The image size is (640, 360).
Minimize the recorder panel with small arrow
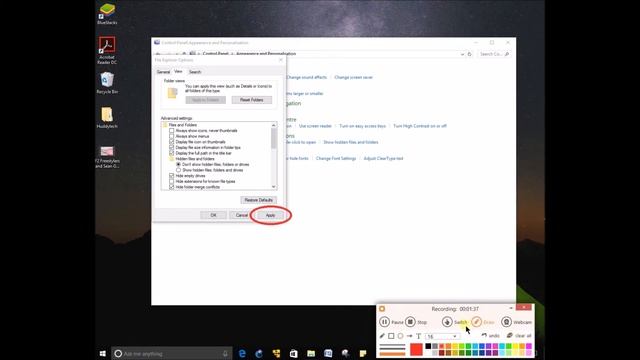(x=511, y=308)
